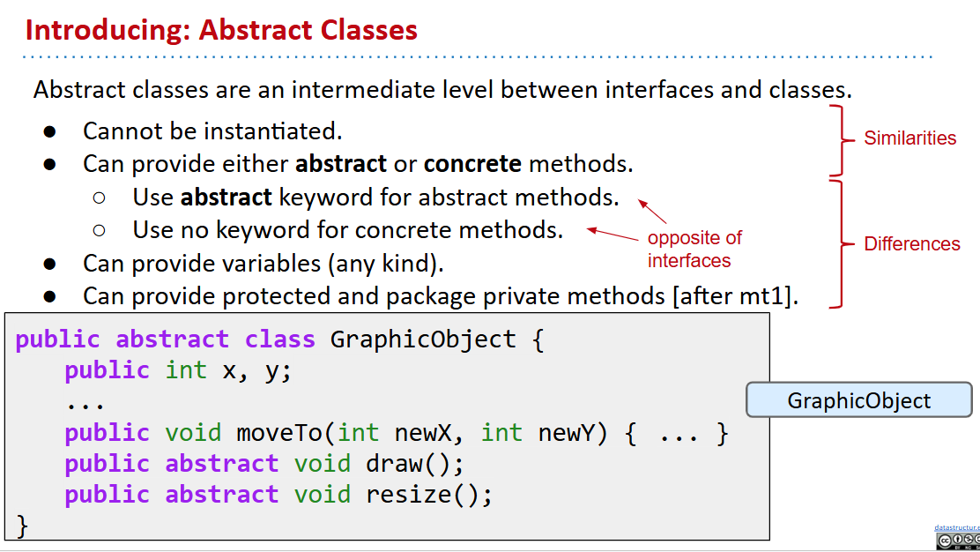Click the closing brace of the code block

[x=23, y=526]
